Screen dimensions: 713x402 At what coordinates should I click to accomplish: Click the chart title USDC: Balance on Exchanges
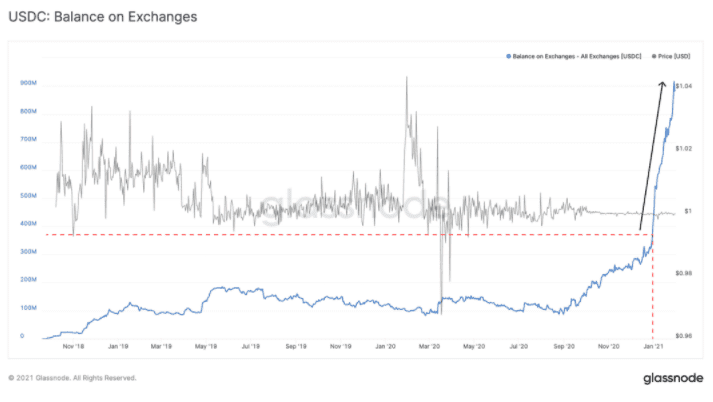tap(103, 17)
